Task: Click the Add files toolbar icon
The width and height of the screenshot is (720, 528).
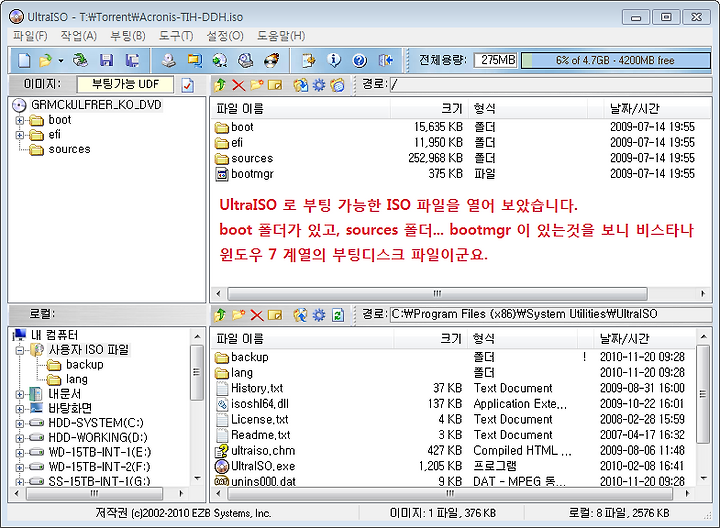Action: tap(309, 60)
